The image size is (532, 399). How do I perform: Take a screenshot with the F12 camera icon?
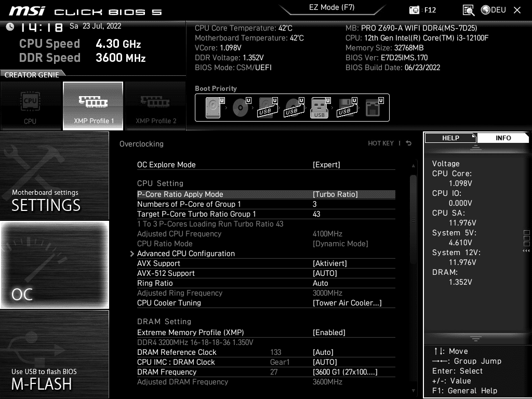[414, 10]
